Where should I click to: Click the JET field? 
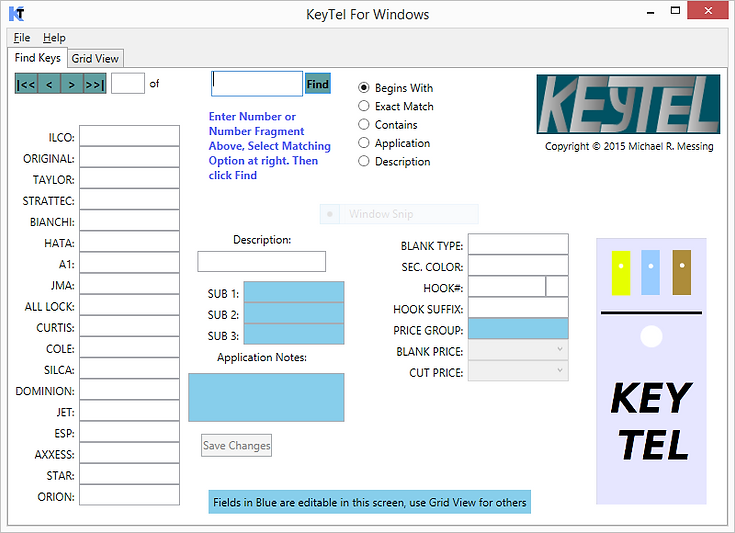[129, 411]
